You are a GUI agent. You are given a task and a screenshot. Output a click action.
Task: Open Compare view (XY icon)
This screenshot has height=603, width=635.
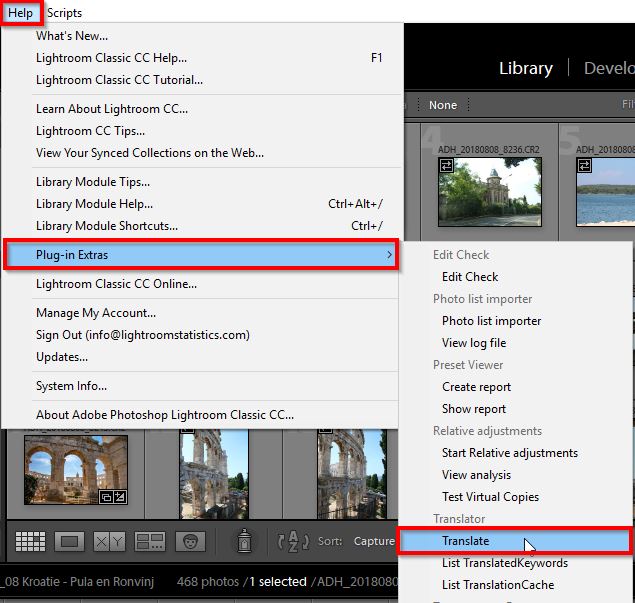(x=109, y=541)
